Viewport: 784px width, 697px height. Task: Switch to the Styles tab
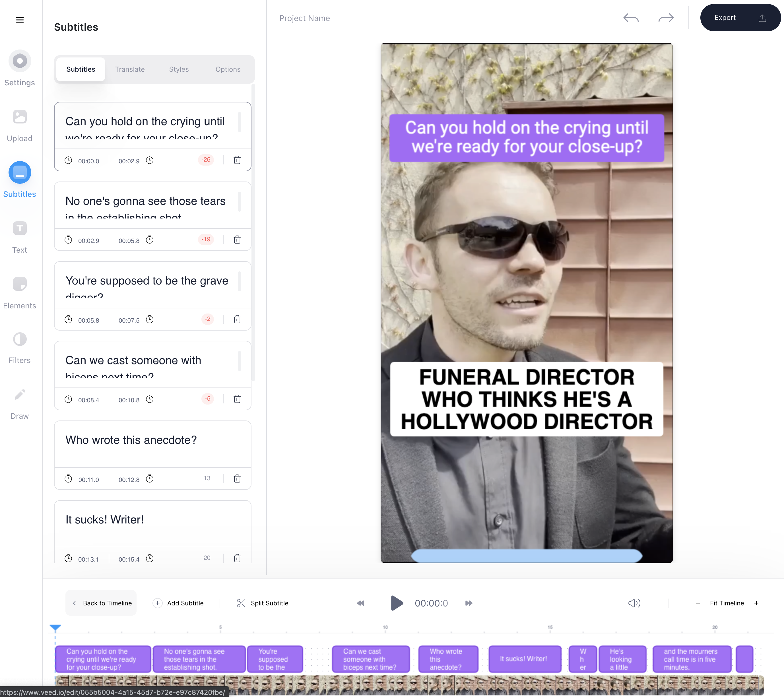pos(179,69)
